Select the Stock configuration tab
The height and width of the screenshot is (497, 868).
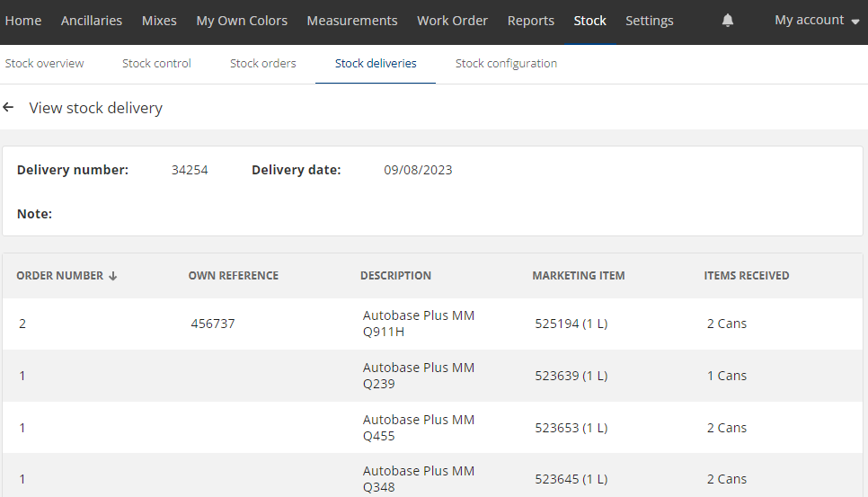pos(506,64)
